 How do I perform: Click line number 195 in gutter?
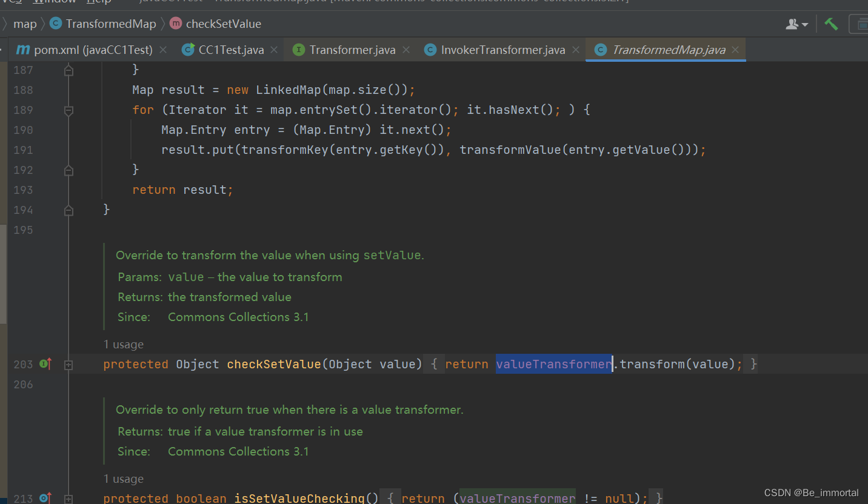coord(23,230)
